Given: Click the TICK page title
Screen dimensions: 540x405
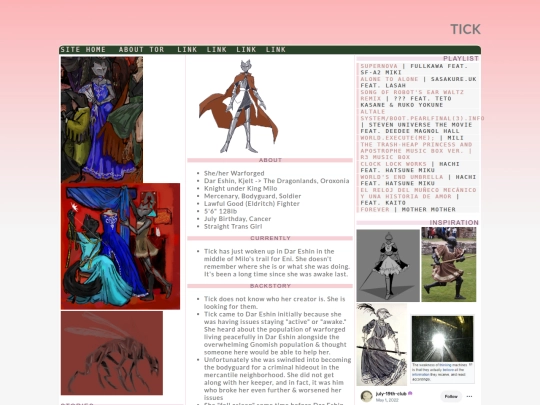Looking at the screenshot, I should click(x=465, y=30).
